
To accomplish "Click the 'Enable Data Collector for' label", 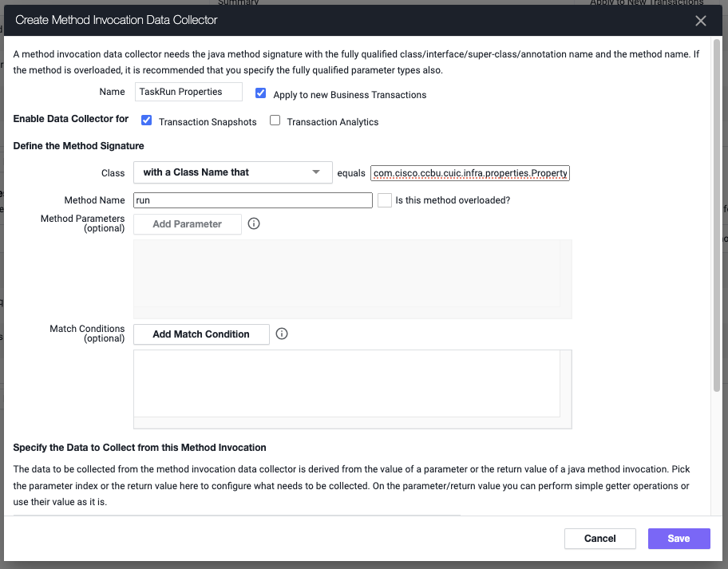I will 70,119.
